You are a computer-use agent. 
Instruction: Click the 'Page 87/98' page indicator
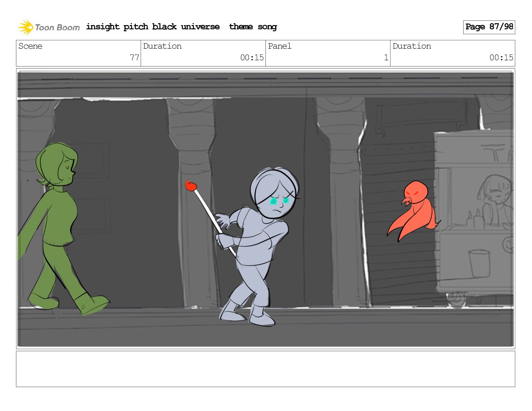click(489, 27)
